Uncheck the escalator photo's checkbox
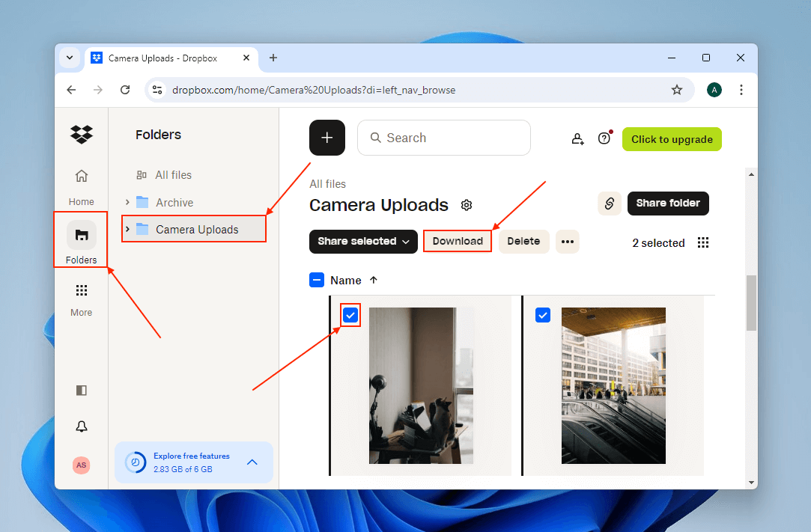This screenshot has height=532, width=811. click(543, 315)
